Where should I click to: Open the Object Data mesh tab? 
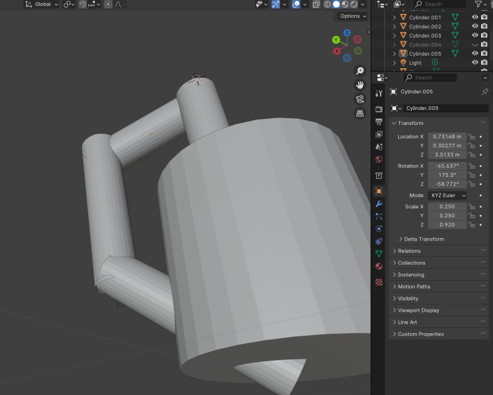(379, 254)
